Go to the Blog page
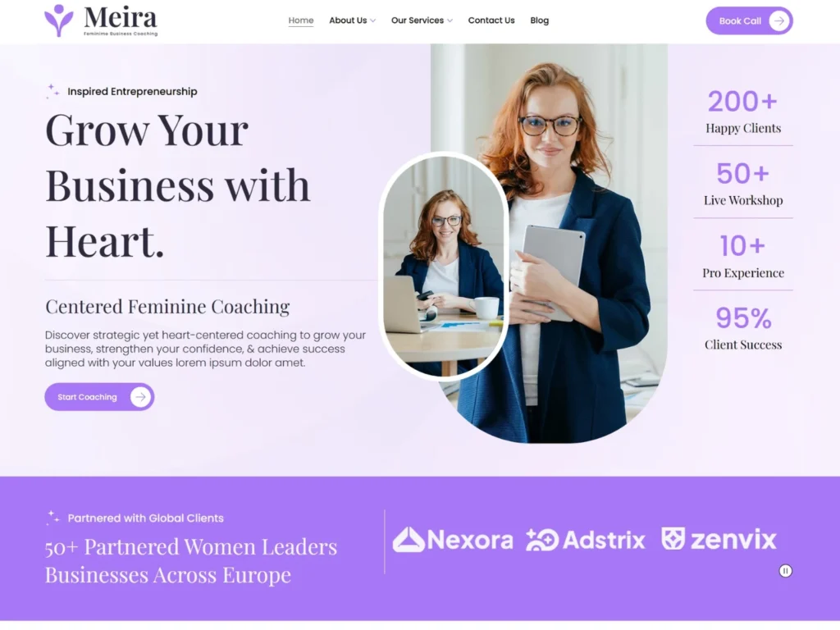This screenshot has height=630, width=840. tap(540, 21)
